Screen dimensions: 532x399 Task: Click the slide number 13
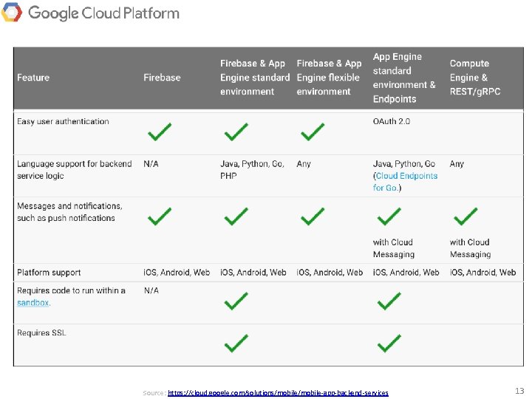click(x=517, y=389)
